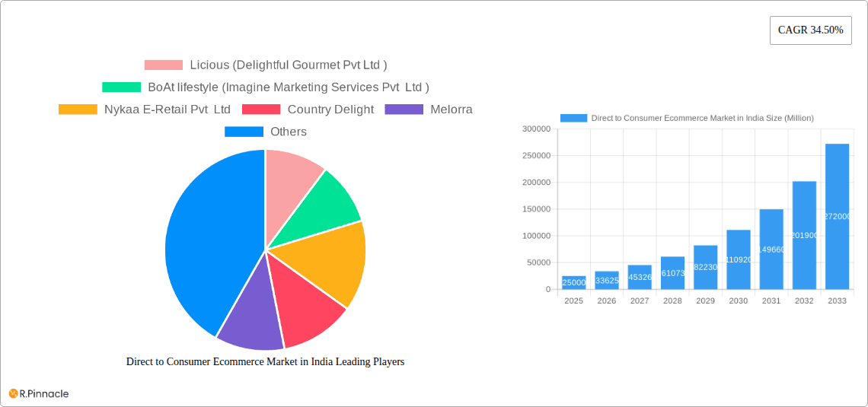
Task: Click the 2028 bar labeled 61073
Action: (x=672, y=273)
